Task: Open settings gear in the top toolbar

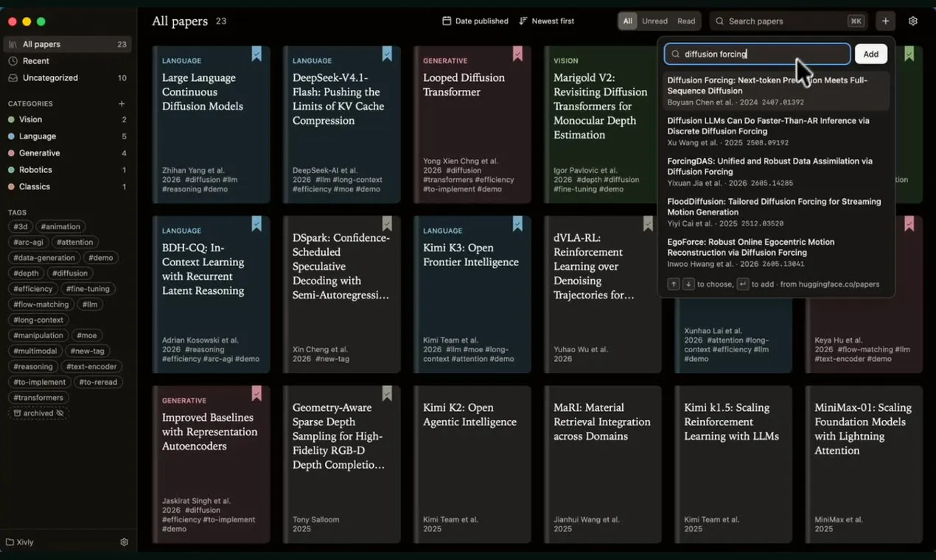Action: (913, 21)
